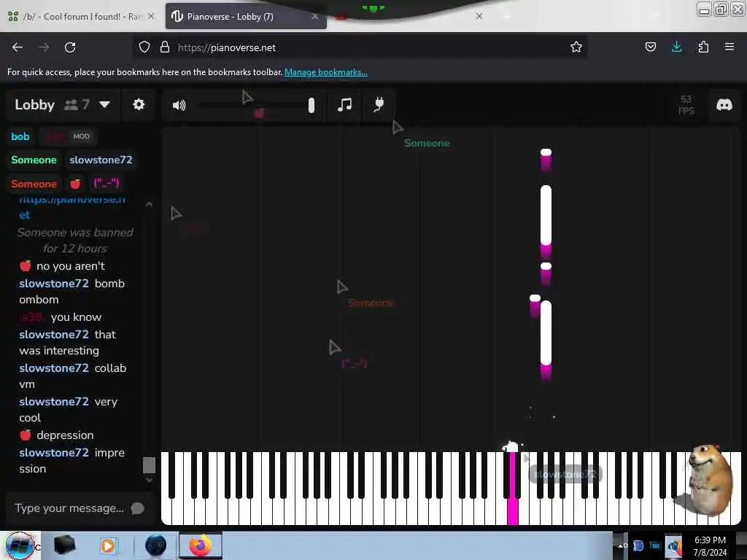Expand the Lobby room dropdown arrow
The image size is (747, 560).
(105, 104)
